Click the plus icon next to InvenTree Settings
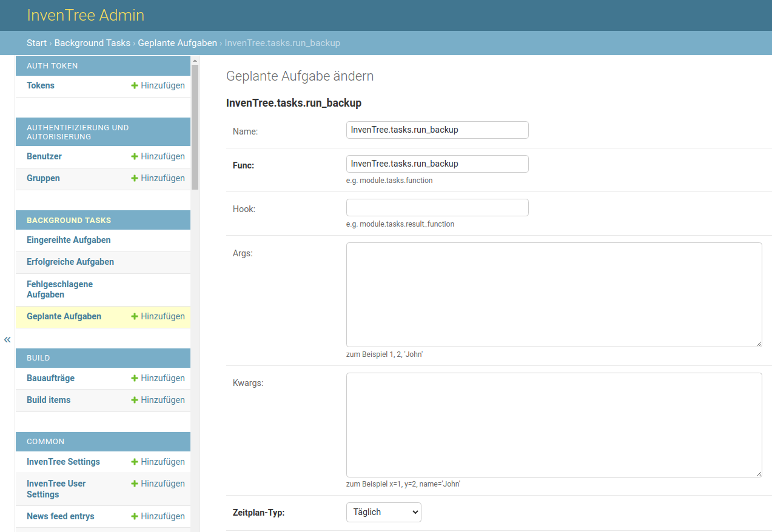The width and height of the screenshot is (772, 532). (x=135, y=462)
